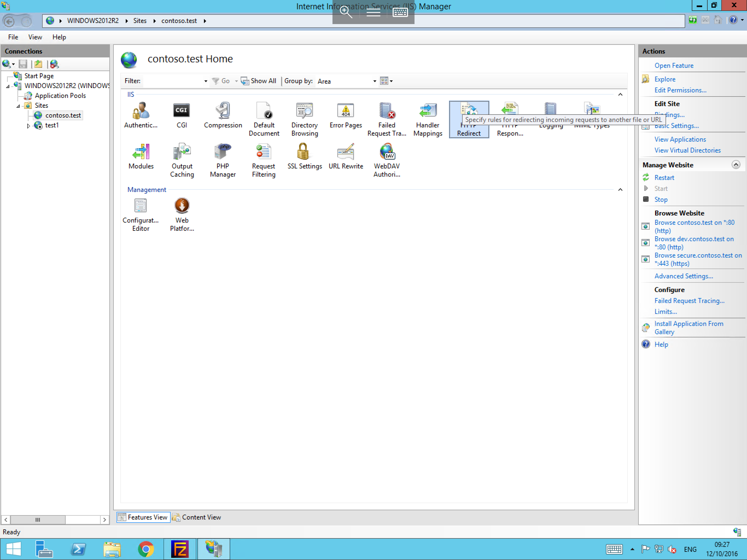The width and height of the screenshot is (747, 560).
Task: Open the Authentication feature icon
Action: click(x=141, y=115)
